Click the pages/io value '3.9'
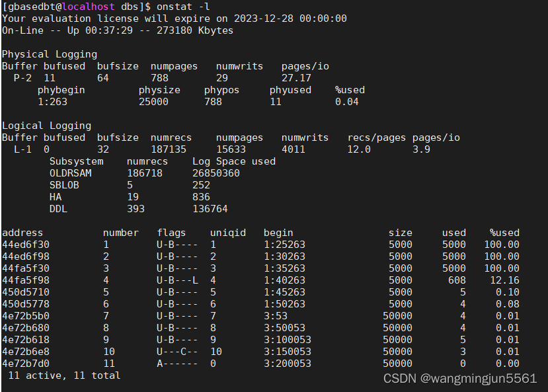 click(x=421, y=149)
